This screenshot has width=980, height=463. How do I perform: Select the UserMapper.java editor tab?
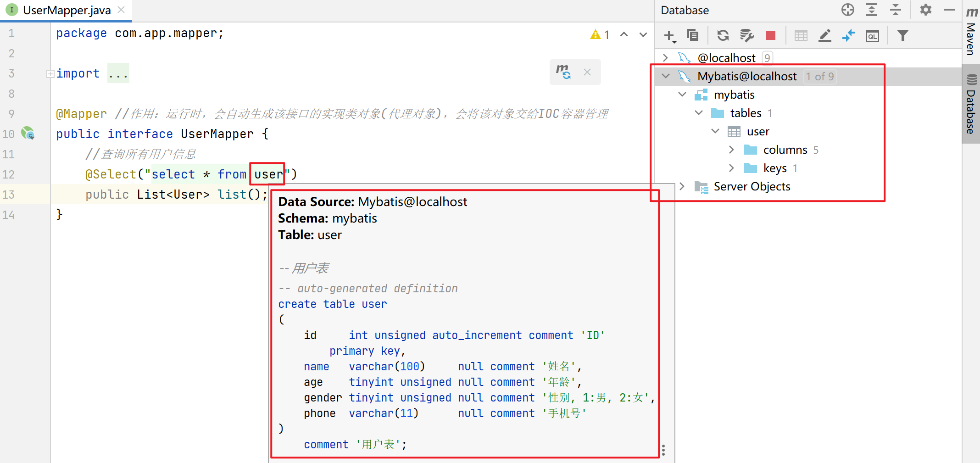tap(67, 10)
